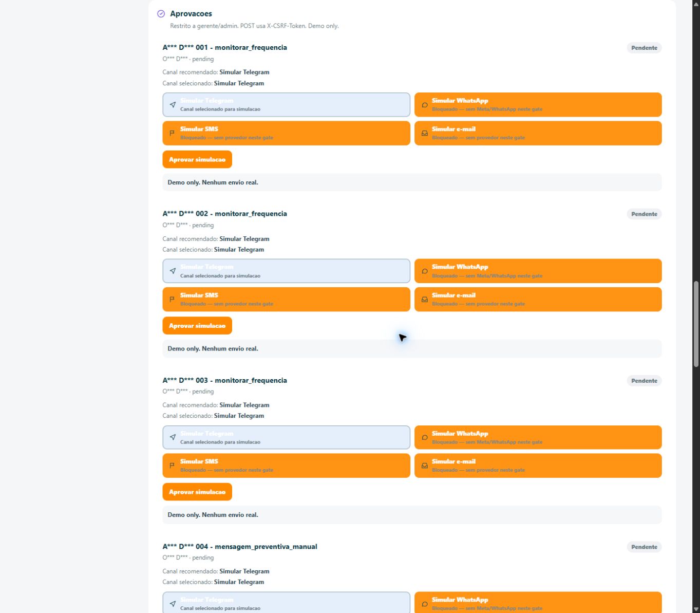The width and height of the screenshot is (700, 613).
Task: Click the 'pending' status line under card 001
Action: point(188,59)
